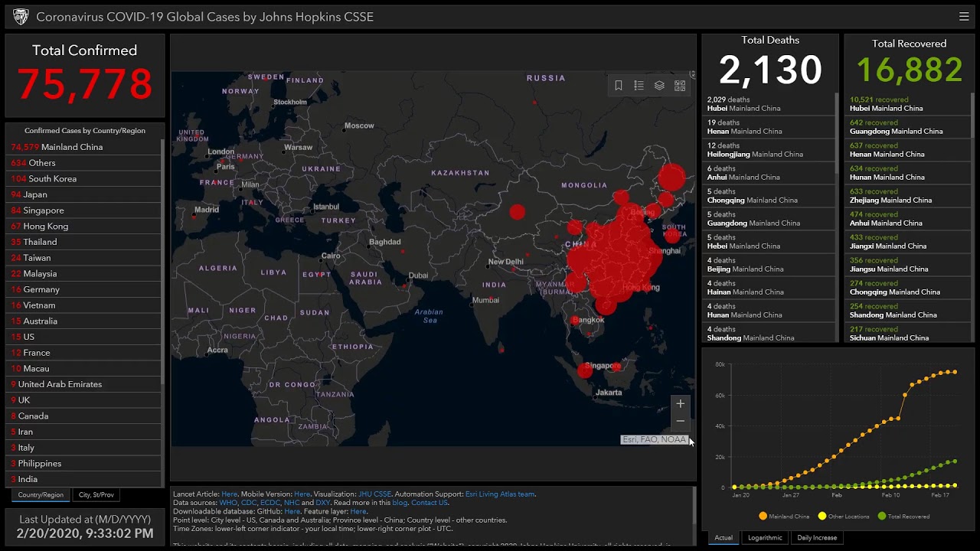Viewport: 980px width, 551px height.
Task: Open the Lancet Article 'Here' link
Action: (230, 494)
